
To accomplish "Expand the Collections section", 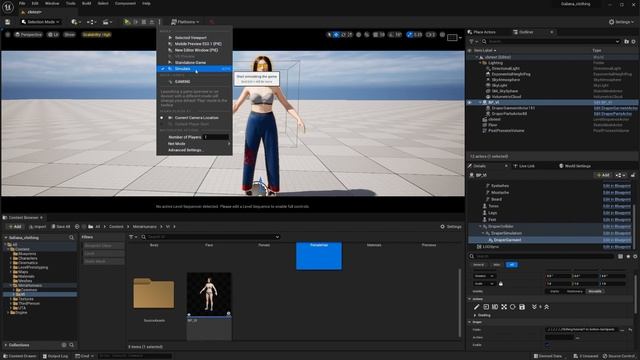I will [6, 345].
